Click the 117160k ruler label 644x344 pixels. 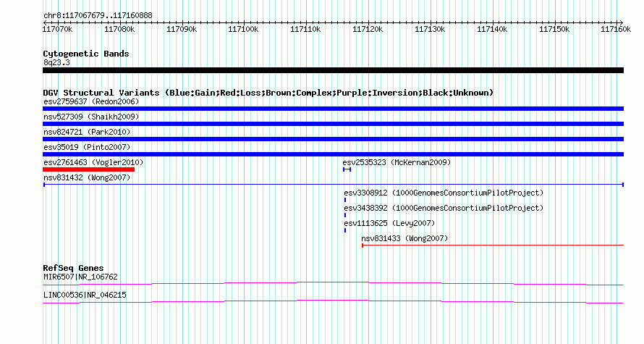pyautogui.click(x=616, y=30)
